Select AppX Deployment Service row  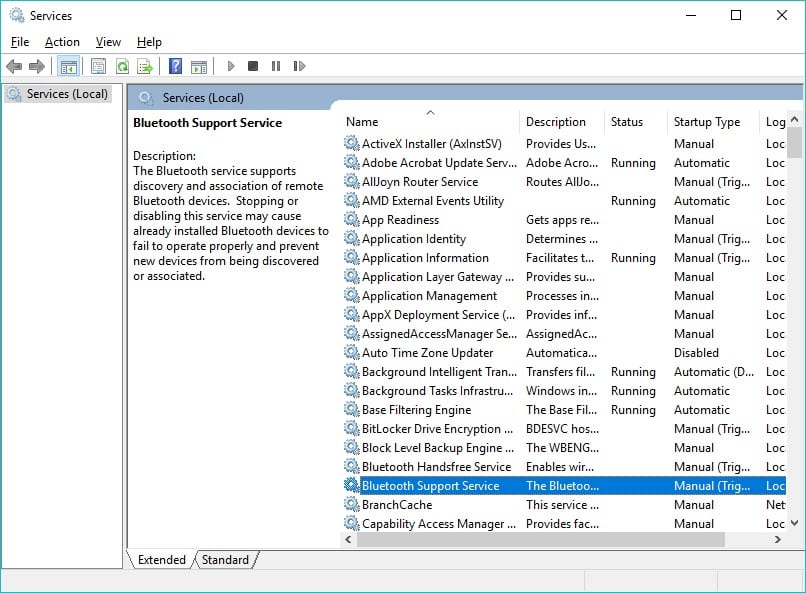point(564,314)
